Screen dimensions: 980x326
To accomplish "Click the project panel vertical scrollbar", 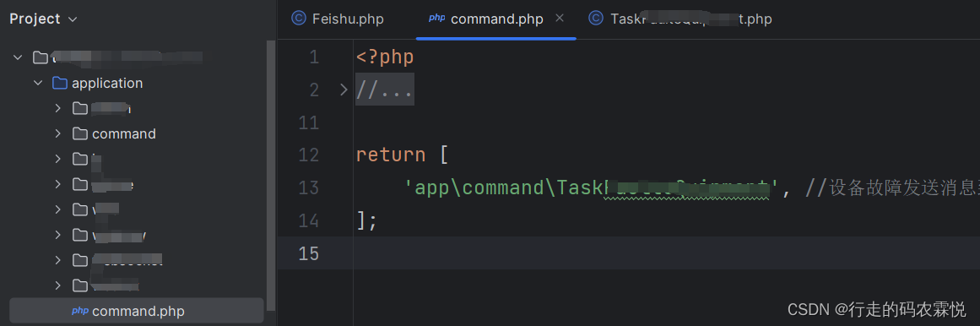I will [271, 175].
